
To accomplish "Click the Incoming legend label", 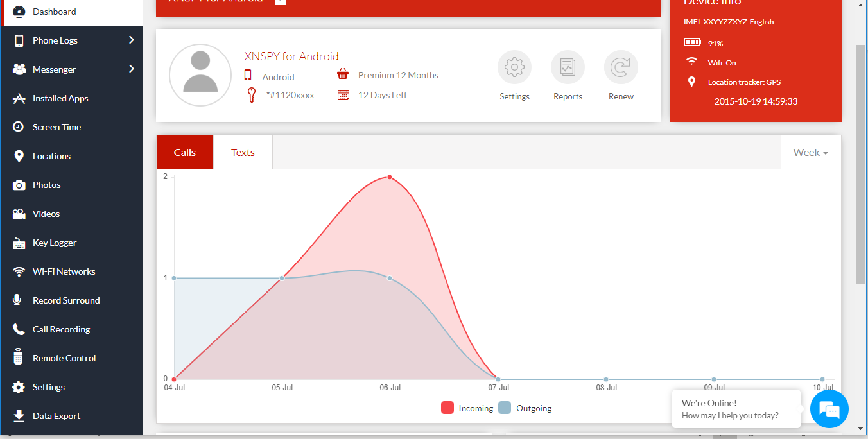I will click(476, 408).
